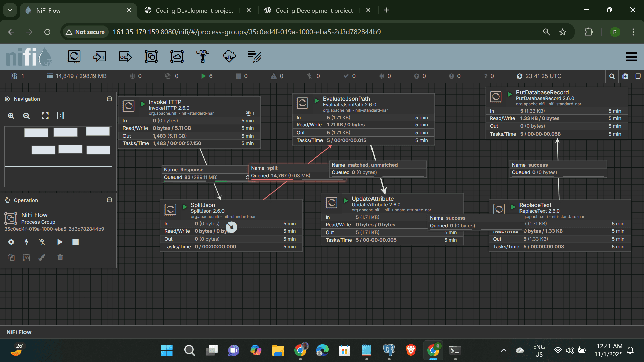Open the Chrome profile R avatar
Image resolution: width=644 pixels, height=362 pixels.
coord(615,32)
